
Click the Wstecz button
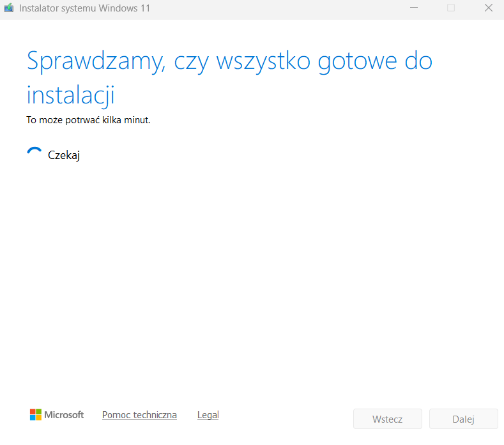pos(387,419)
